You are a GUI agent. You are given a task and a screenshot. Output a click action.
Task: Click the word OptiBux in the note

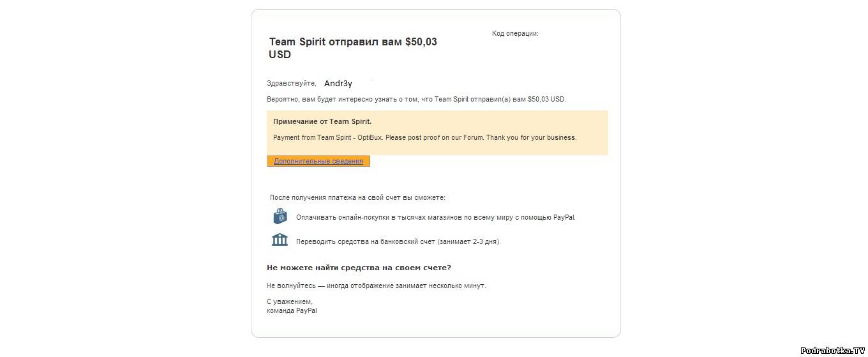tap(370, 137)
